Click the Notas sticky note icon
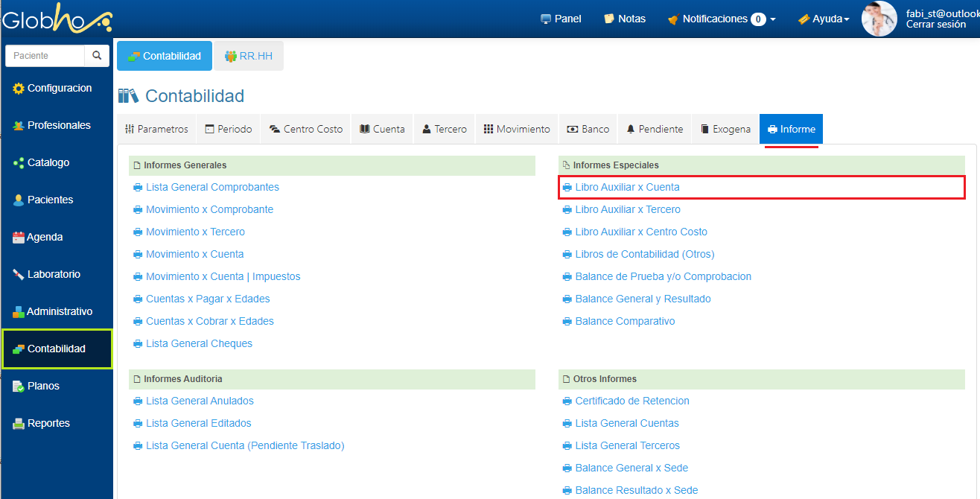The image size is (980, 499). tap(609, 19)
